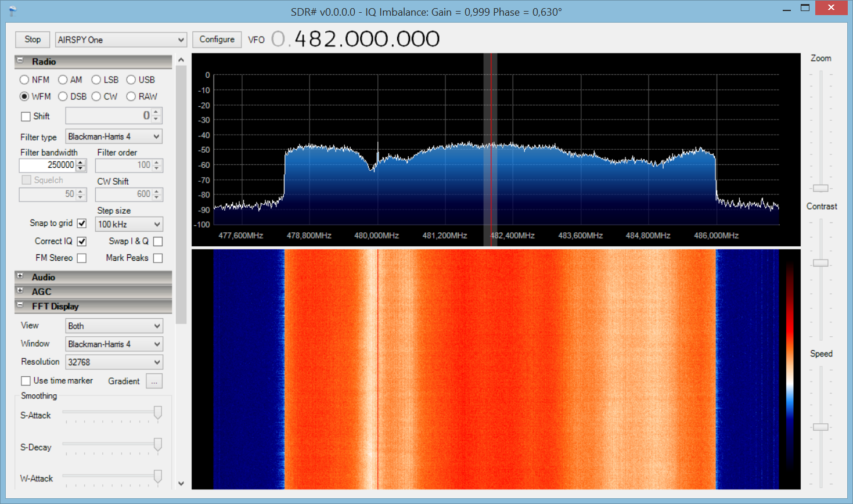Click scroll-down arrow of side panel
The width and height of the screenshot is (853, 504).
(x=181, y=483)
